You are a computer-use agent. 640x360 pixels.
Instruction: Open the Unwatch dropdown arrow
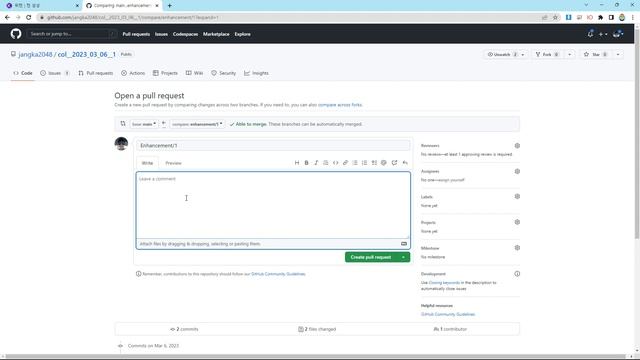tap(523, 55)
